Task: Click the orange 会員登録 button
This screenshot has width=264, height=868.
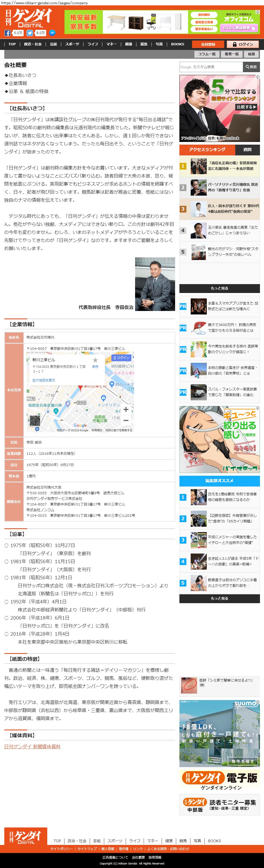Action: pyautogui.click(x=208, y=44)
